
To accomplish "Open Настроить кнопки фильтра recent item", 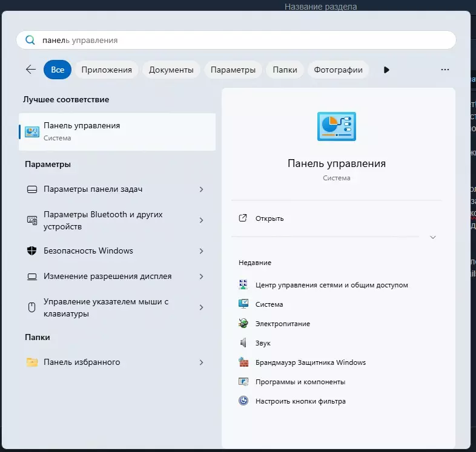I will click(x=300, y=401).
